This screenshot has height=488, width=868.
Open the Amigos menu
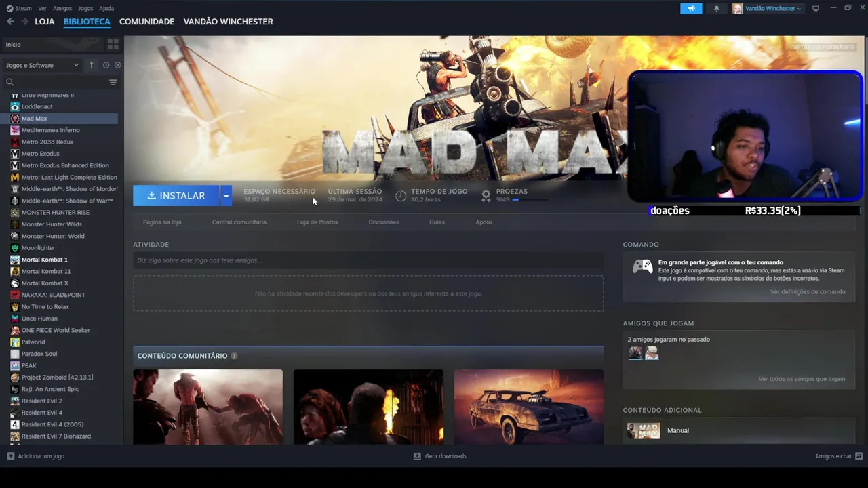62,9
